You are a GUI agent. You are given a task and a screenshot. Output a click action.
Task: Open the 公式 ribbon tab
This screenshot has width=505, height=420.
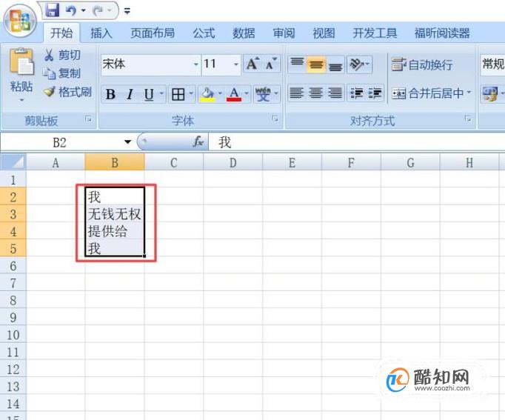tap(204, 33)
